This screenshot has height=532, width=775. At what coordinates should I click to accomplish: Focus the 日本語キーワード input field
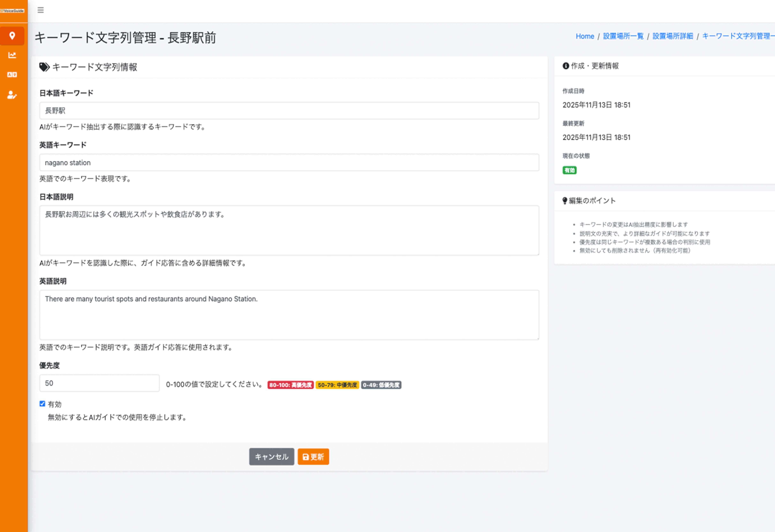(x=289, y=111)
